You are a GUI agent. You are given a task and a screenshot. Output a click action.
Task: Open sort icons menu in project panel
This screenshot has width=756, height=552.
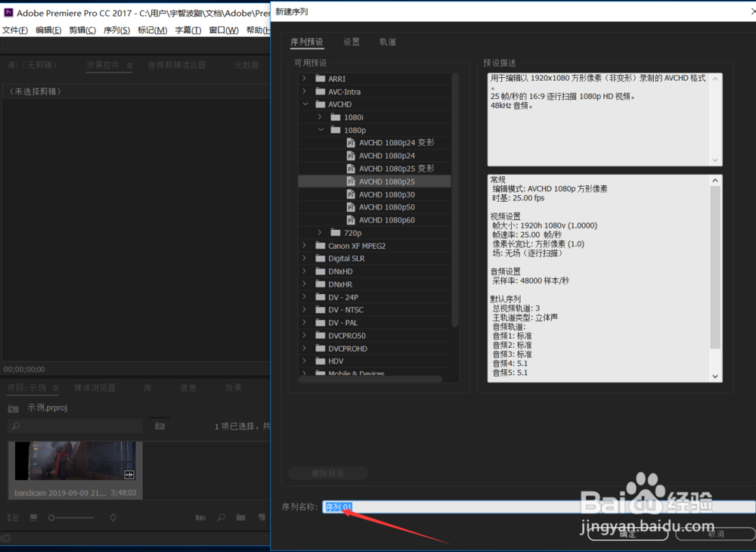point(113,518)
